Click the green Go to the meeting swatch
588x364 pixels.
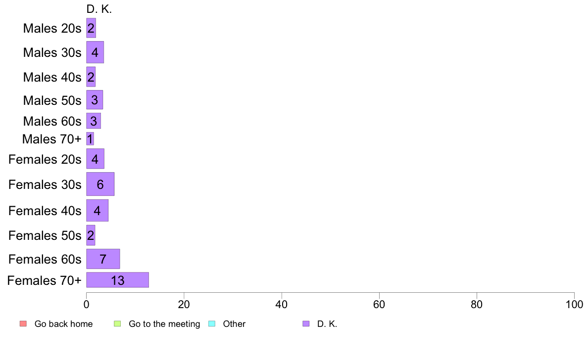tap(117, 324)
